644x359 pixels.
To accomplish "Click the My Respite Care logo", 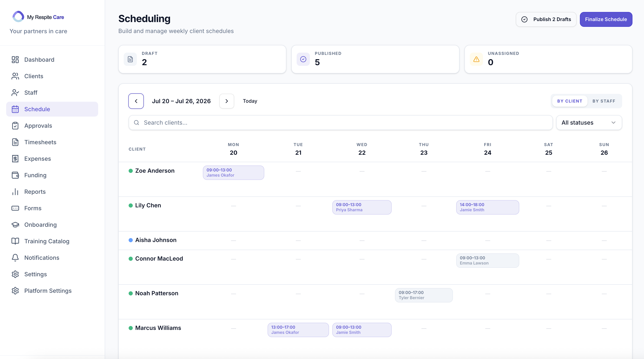I will click(x=38, y=17).
